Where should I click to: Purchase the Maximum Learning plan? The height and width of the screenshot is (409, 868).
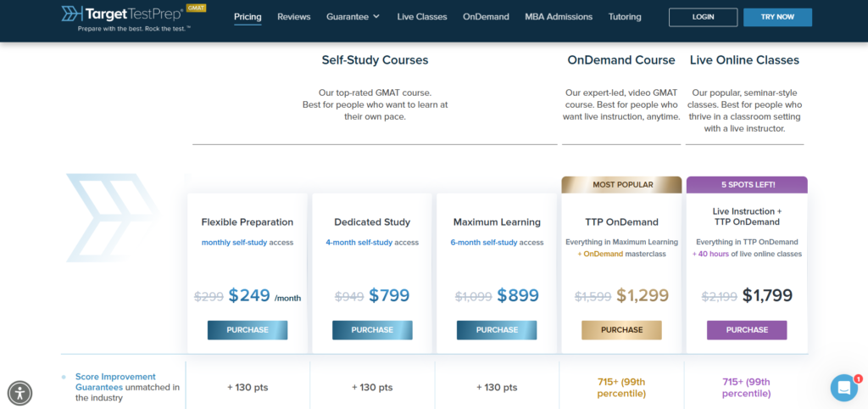497,330
